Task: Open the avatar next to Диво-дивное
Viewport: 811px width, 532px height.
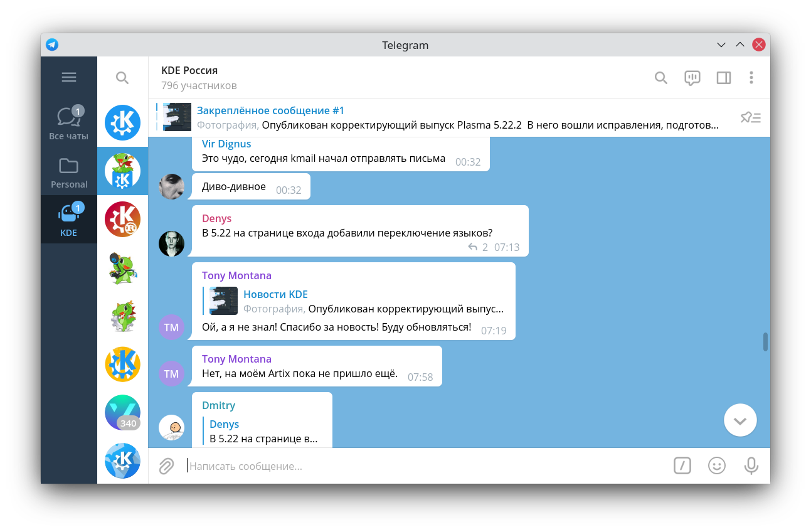Action: [x=171, y=186]
